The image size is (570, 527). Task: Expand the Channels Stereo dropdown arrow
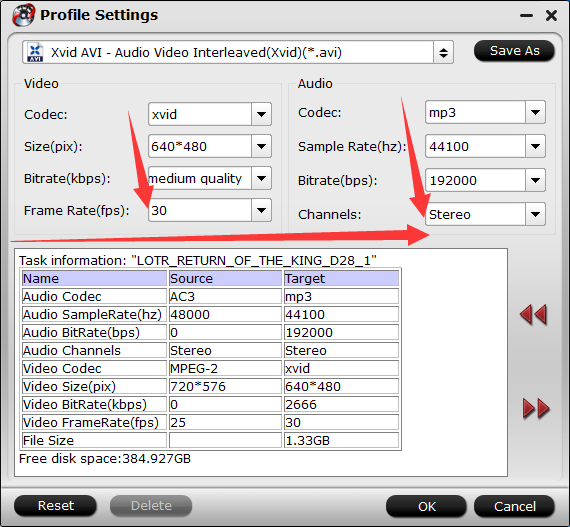click(535, 214)
